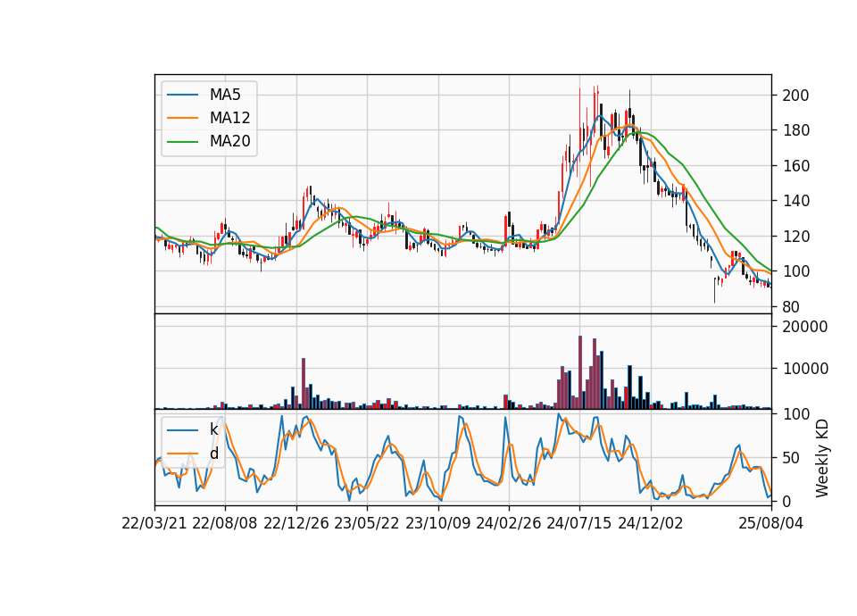The height and width of the screenshot is (616, 857).
Task: Click the 24/02/26 date tick label
Action: click(509, 524)
